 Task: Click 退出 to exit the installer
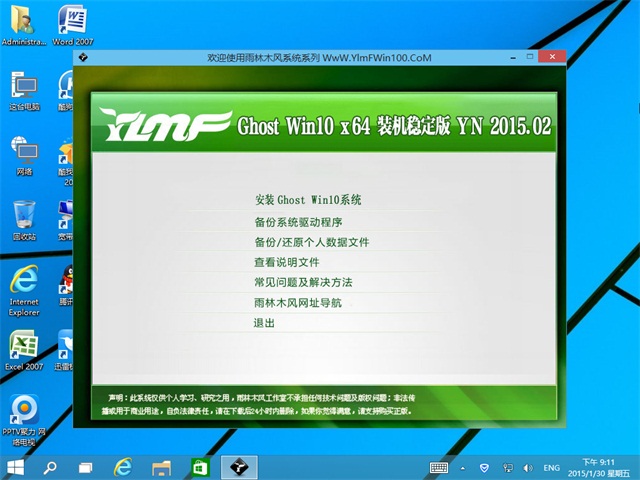tap(264, 323)
